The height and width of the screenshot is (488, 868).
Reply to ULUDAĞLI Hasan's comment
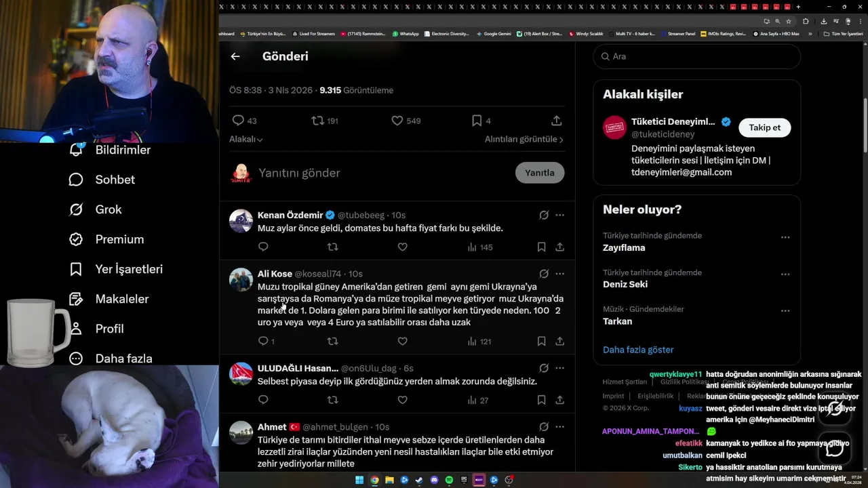pyautogui.click(x=263, y=401)
